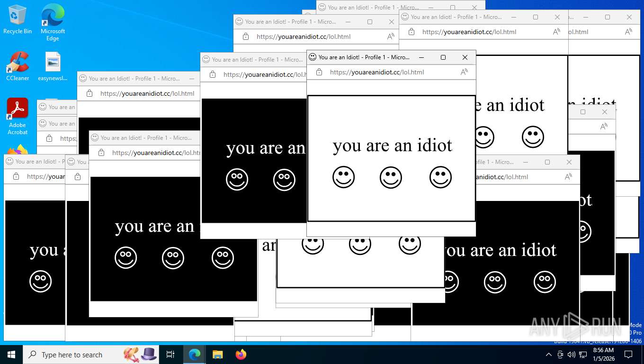Click the lock icon beside 'https://youar' address
The width and height of the screenshot is (644, 364).
pyautogui.click(x=16, y=176)
